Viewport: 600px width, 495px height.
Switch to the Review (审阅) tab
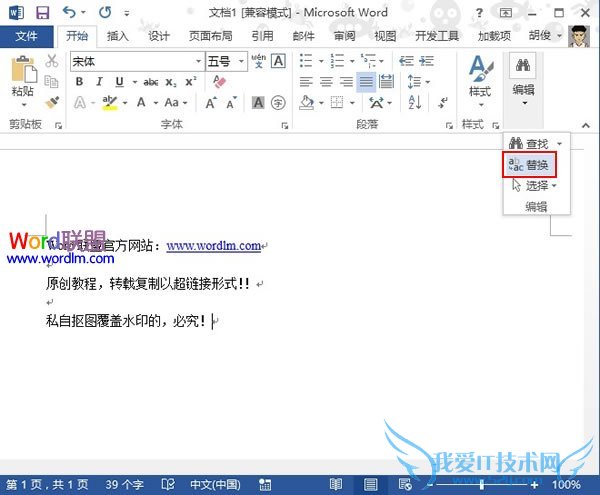click(x=345, y=36)
